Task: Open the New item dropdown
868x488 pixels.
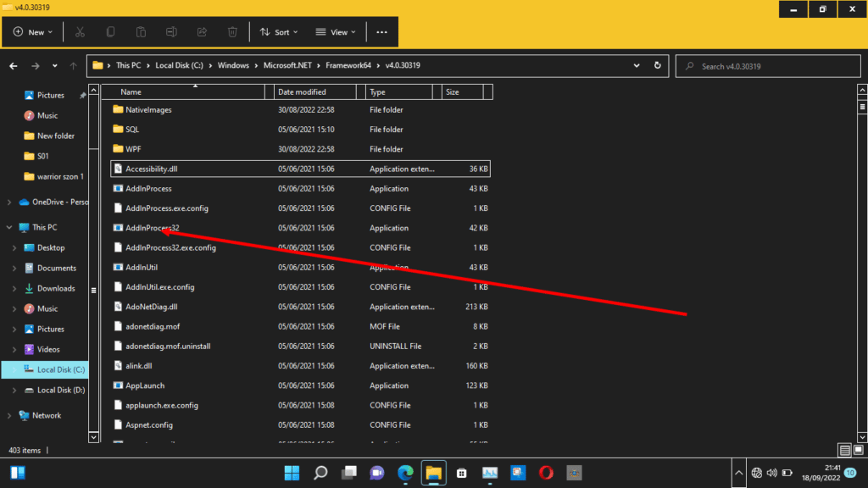Action: [33, 32]
